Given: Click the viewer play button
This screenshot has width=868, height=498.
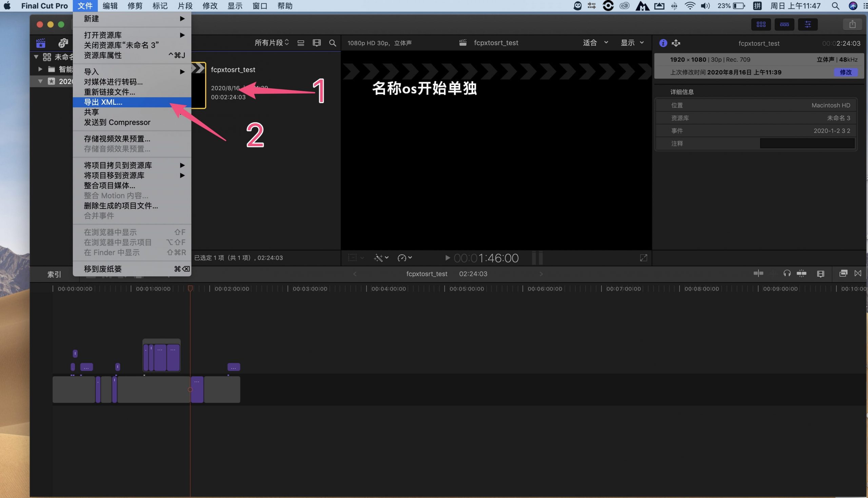Looking at the screenshot, I should point(447,258).
